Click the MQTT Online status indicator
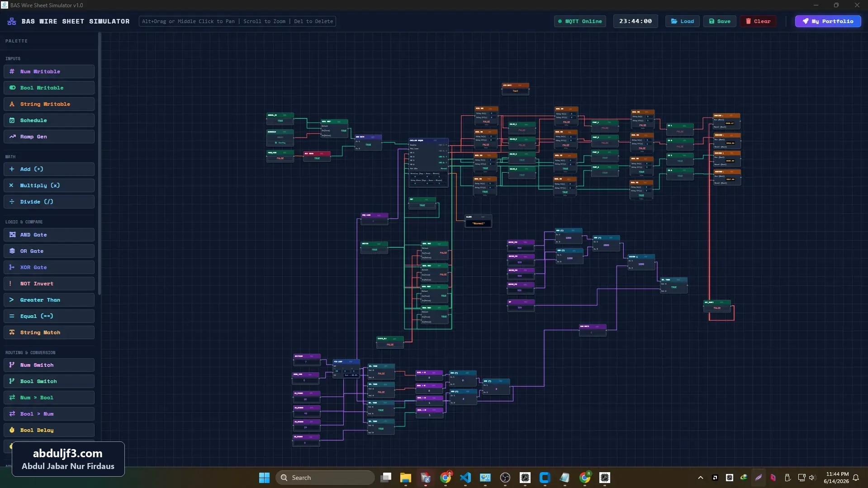The height and width of the screenshot is (488, 868). (x=580, y=21)
